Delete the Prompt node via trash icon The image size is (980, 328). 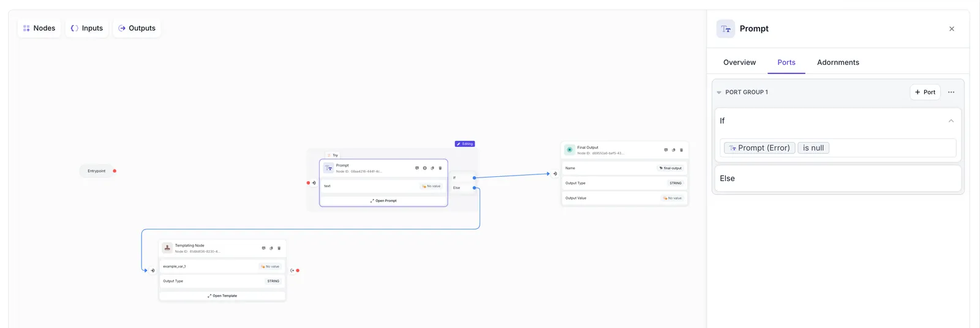point(440,168)
